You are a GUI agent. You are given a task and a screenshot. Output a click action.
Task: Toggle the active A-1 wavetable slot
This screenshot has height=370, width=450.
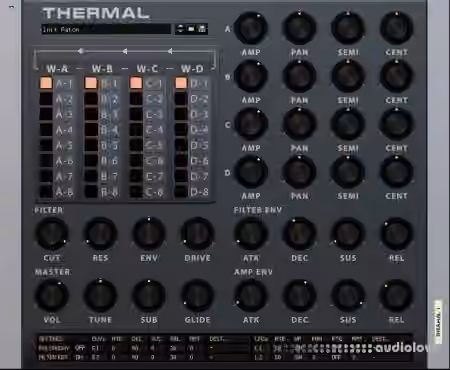coord(46,83)
